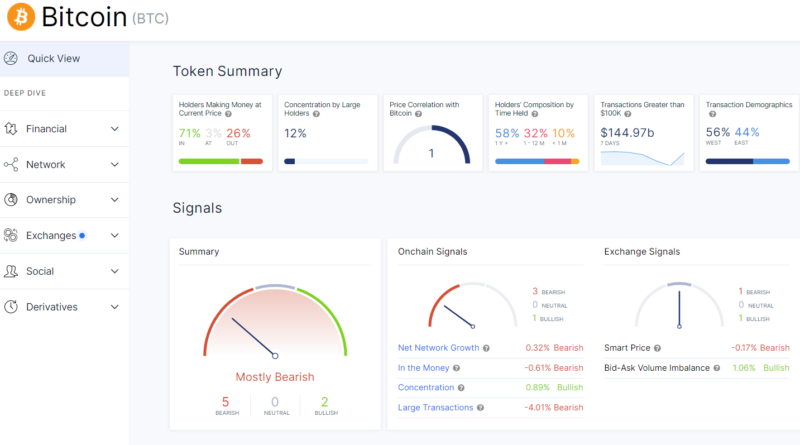Screen dimensions: 800x445
Task: Expand the Social section chevron
Action: coord(115,271)
